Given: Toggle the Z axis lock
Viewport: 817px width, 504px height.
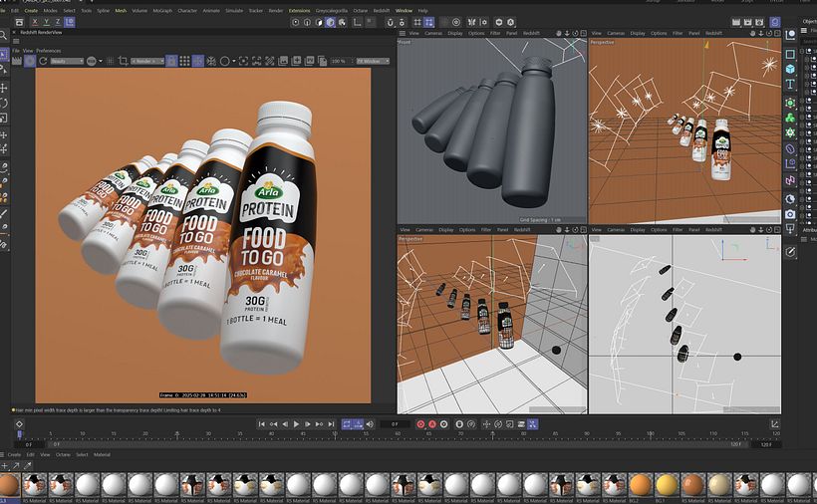Looking at the screenshot, I should pyautogui.click(x=58, y=22).
